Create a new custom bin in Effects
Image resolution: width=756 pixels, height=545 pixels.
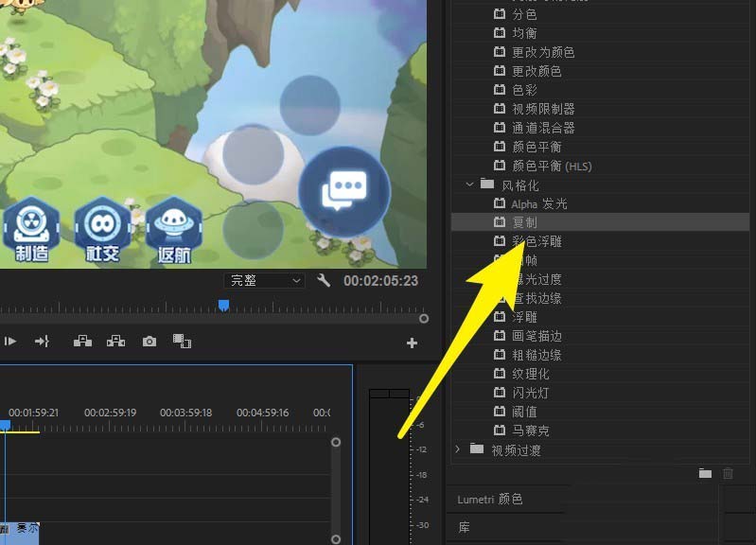[x=705, y=473]
